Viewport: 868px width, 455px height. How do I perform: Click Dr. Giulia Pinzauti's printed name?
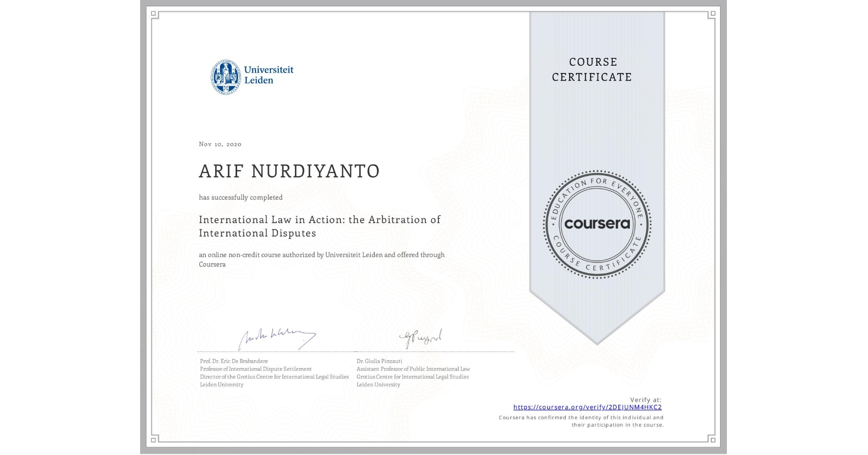point(379,360)
